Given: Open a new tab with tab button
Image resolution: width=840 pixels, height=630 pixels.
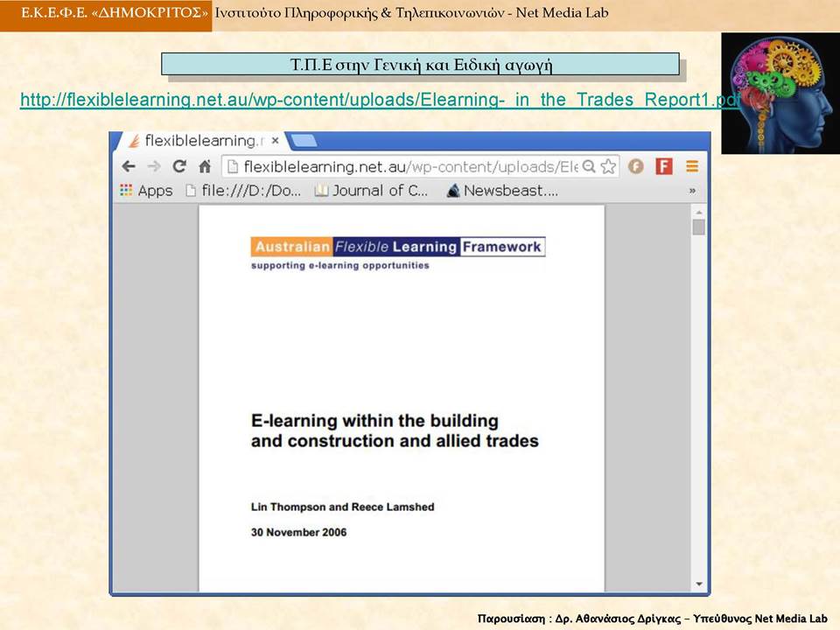Looking at the screenshot, I should pos(304,141).
